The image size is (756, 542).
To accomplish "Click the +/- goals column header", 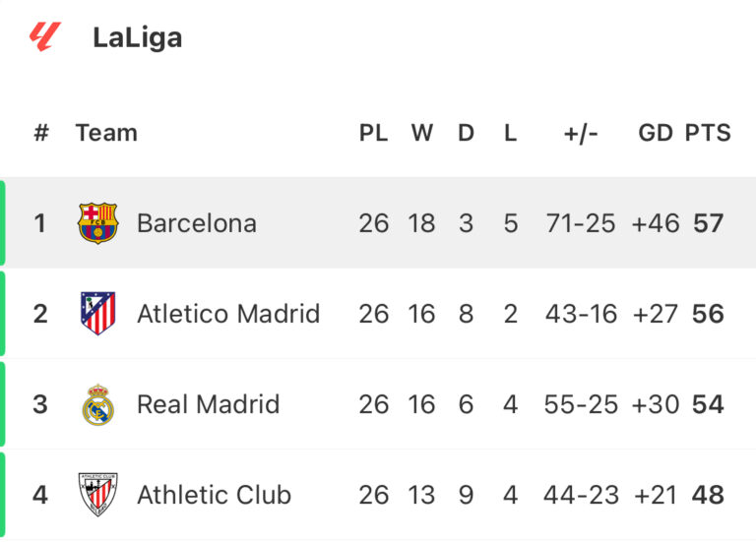I will coord(581,133).
